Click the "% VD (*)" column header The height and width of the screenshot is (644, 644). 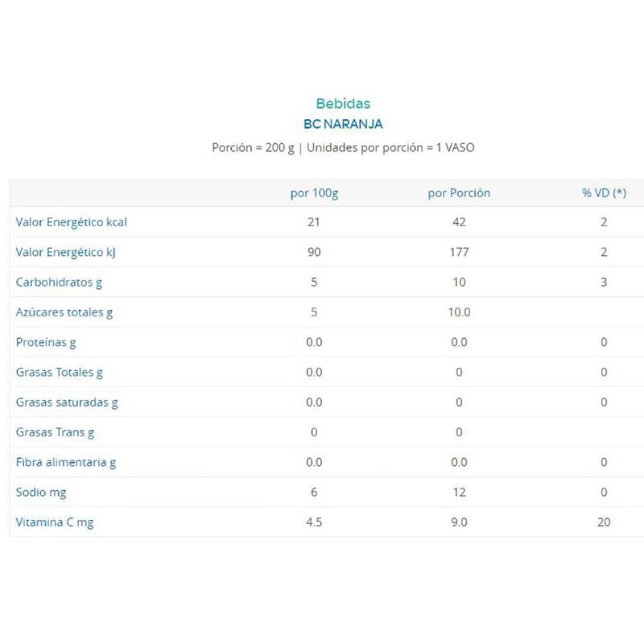pos(604,193)
